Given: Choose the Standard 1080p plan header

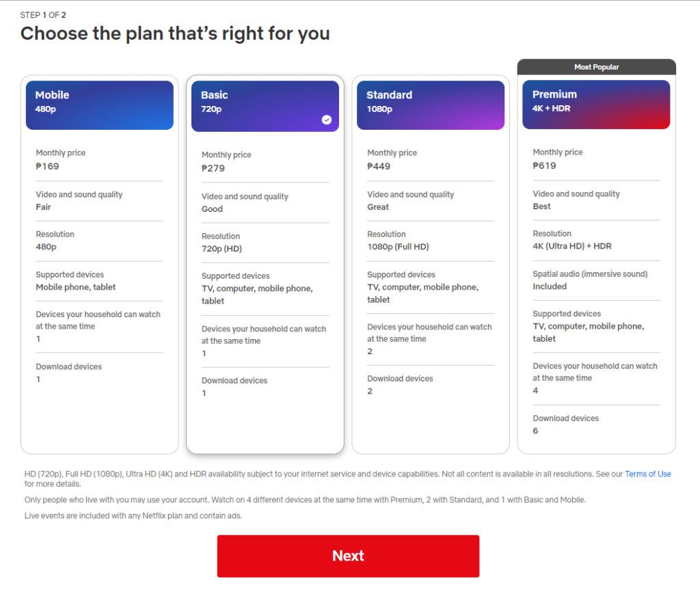Looking at the screenshot, I should 431,105.
